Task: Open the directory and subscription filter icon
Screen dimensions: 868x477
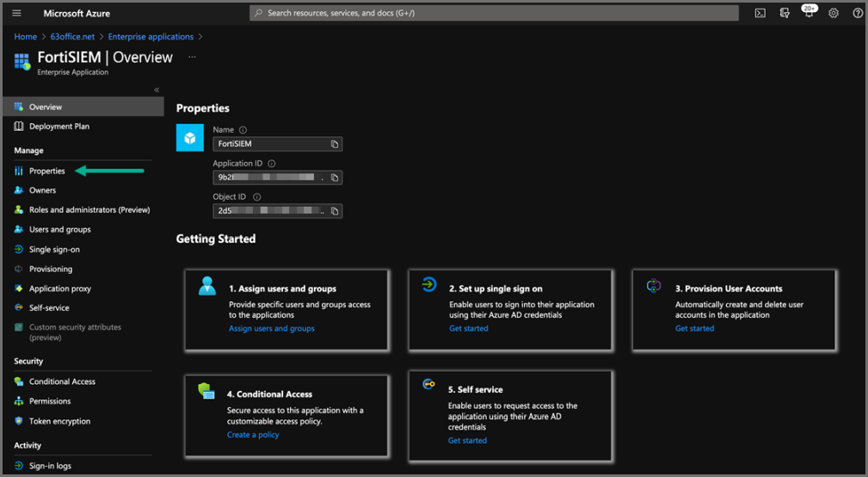Action: coord(784,13)
